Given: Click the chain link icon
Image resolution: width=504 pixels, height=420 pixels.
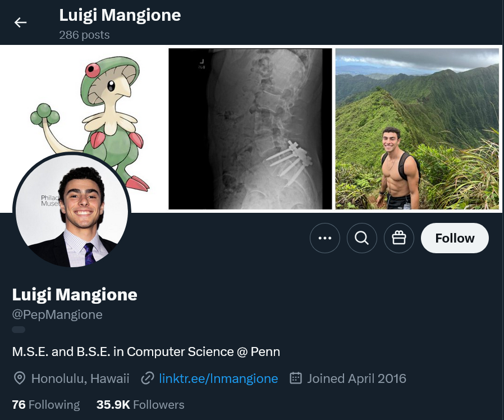Looking at the screenshot, I should click(148, 378).
